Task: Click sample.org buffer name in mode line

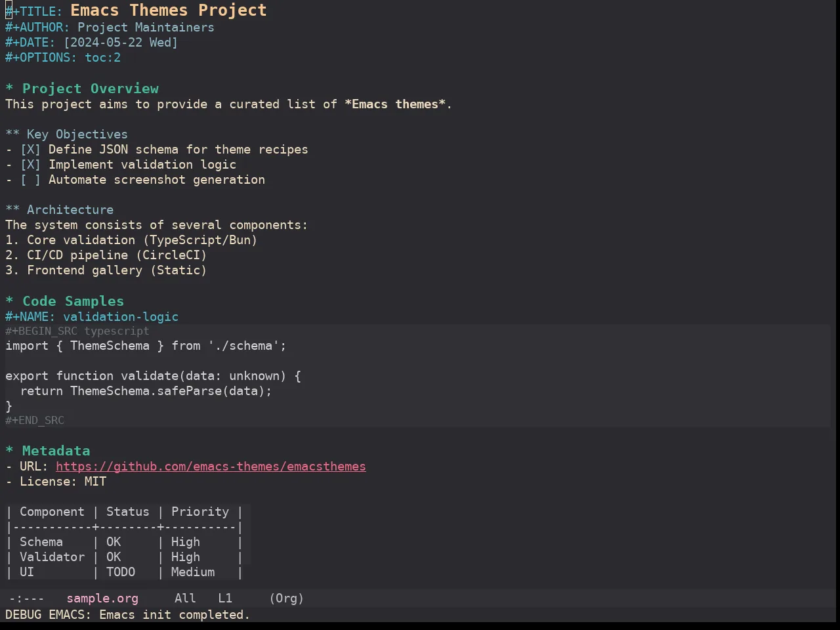Action: click(x=102, y=598)
